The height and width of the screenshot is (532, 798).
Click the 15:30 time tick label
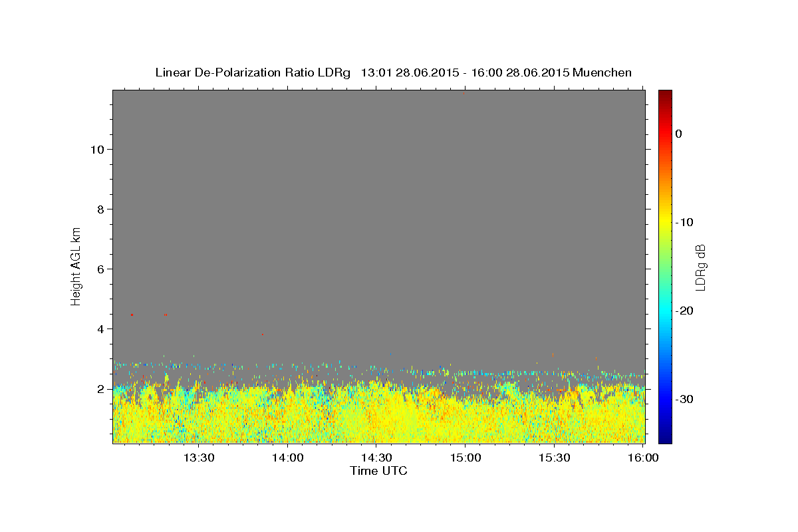554,458
